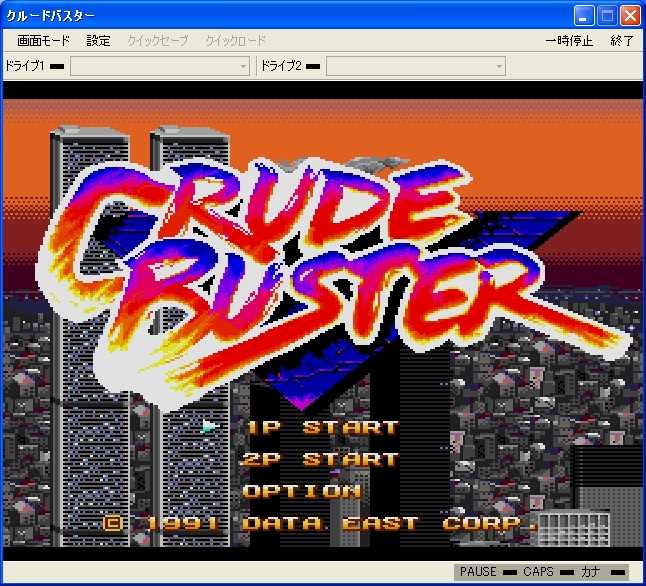This screenshot has width=646, height=586.
Task: Open the 画面モード menu
Action: click(43, 41)
